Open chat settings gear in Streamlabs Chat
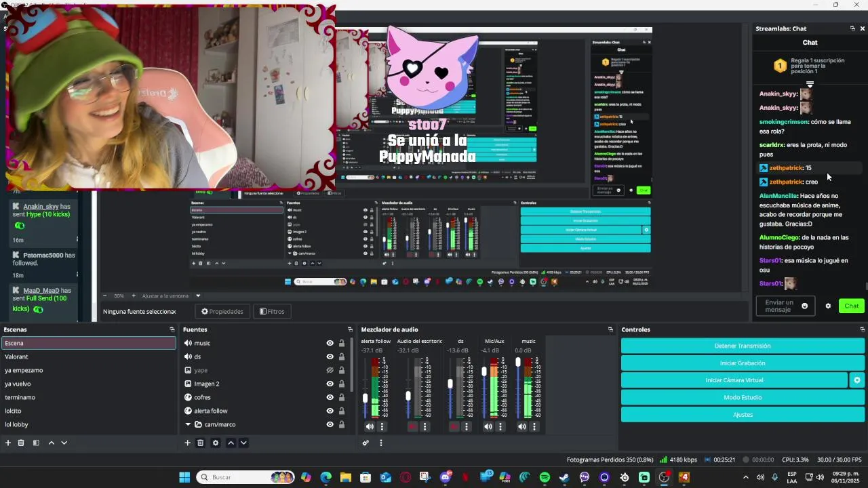The height and width of the screenshot is (488, 868). click(828, 306)
